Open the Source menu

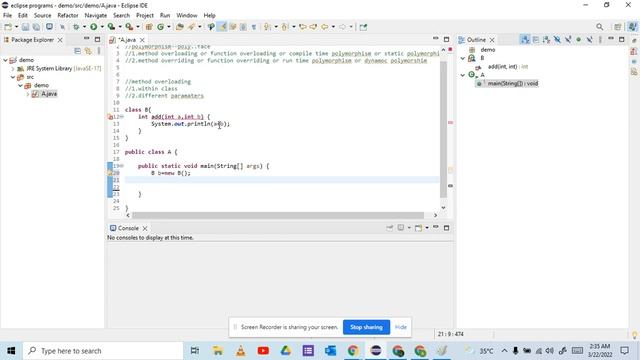(x=42, y=16)
